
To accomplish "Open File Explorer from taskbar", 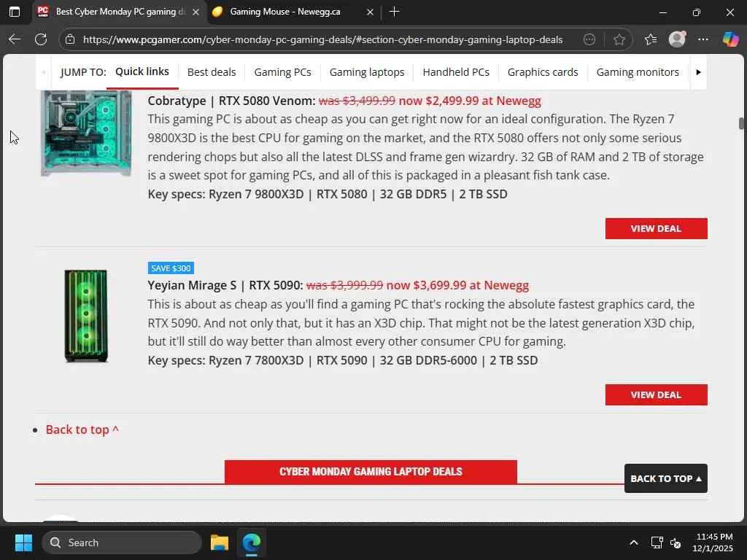I will [x=220, y=542].
